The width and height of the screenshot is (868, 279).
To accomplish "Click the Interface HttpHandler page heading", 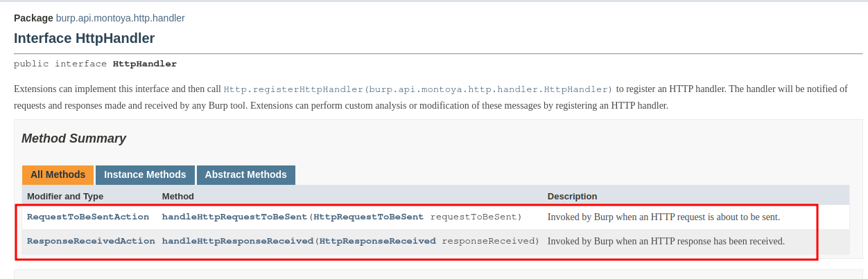I will click(x=84, y=38).
